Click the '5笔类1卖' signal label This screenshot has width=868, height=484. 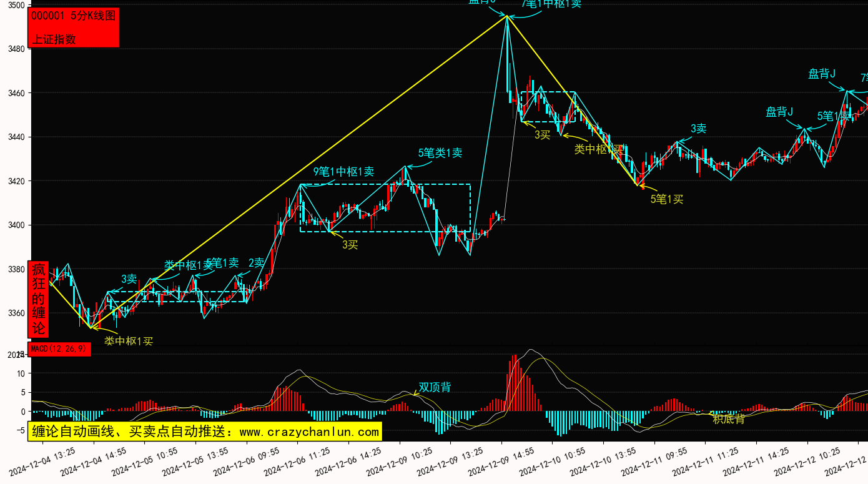coord(440,153)
